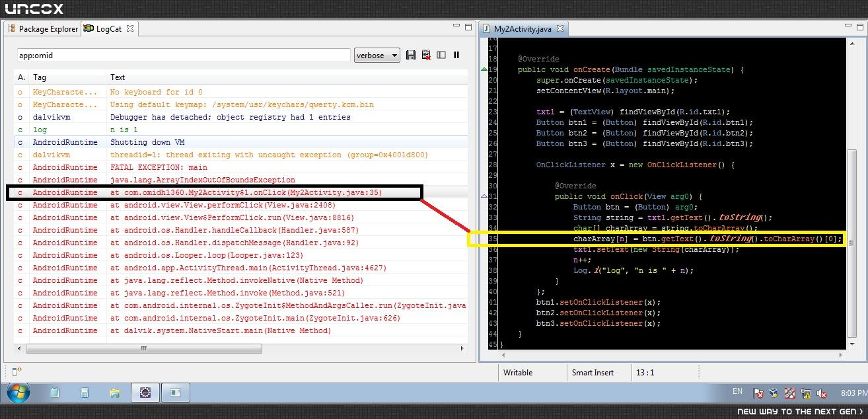
Task: Click the LogCat horizontal scrollbar
Action: pyautogui.click(x=143, y=348)
